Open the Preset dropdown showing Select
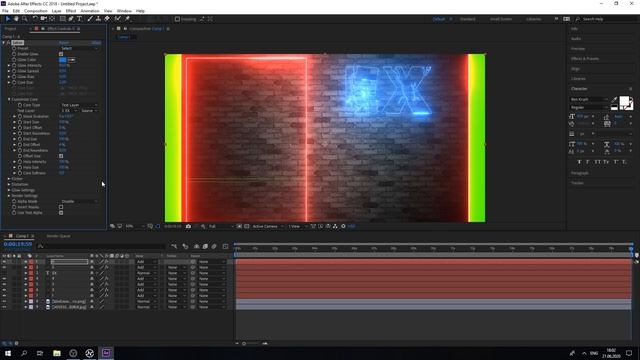The image size is (640, 360). pyautogui.click(x=80, y=48)
